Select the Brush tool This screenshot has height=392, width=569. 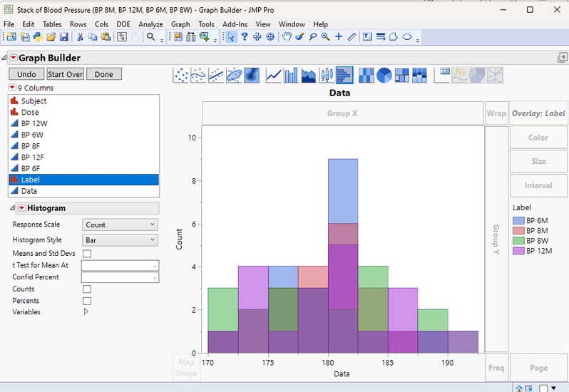(299, 36)
